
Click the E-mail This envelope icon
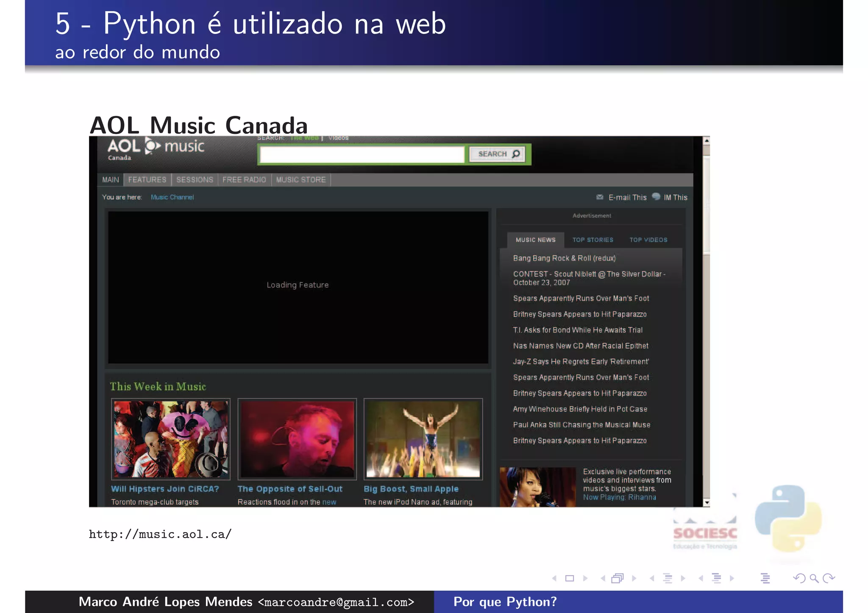(x=600, y=197)
